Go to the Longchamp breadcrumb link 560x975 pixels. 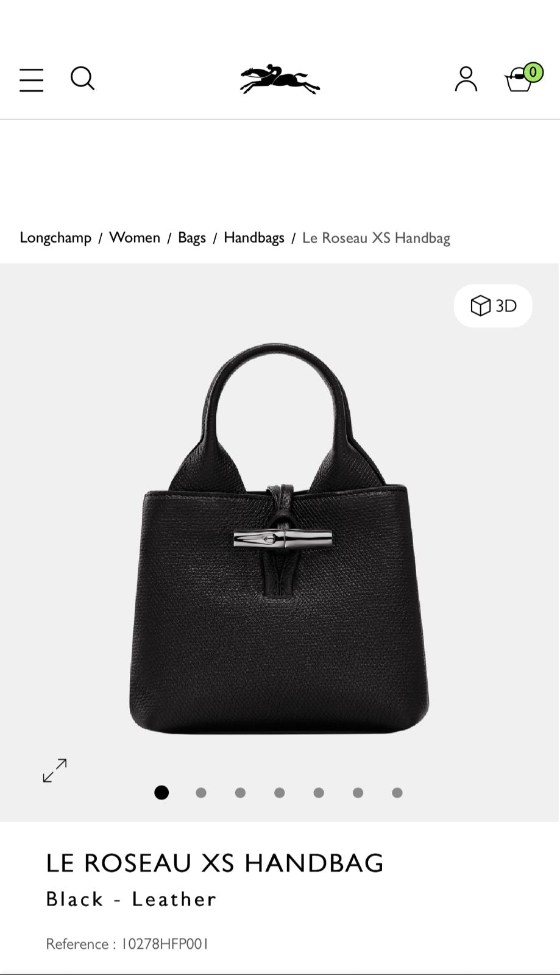55,238
